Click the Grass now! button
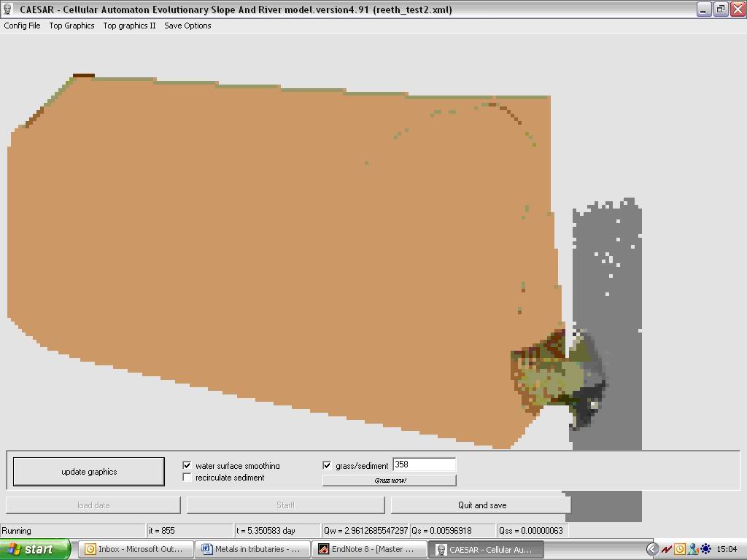This screenshot has height=560, width=747. pos(390,480)
